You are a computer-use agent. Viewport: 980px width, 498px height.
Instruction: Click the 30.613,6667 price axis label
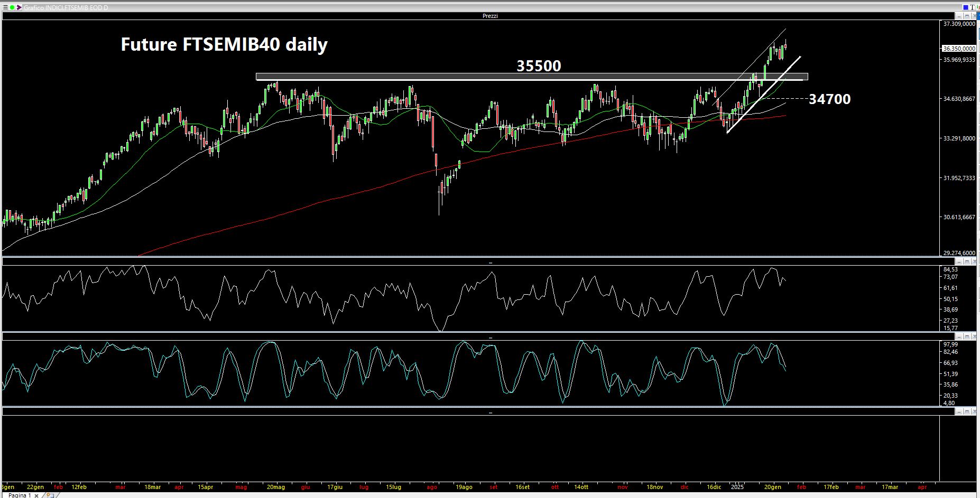pyautogui.click(x=959, y=217)
